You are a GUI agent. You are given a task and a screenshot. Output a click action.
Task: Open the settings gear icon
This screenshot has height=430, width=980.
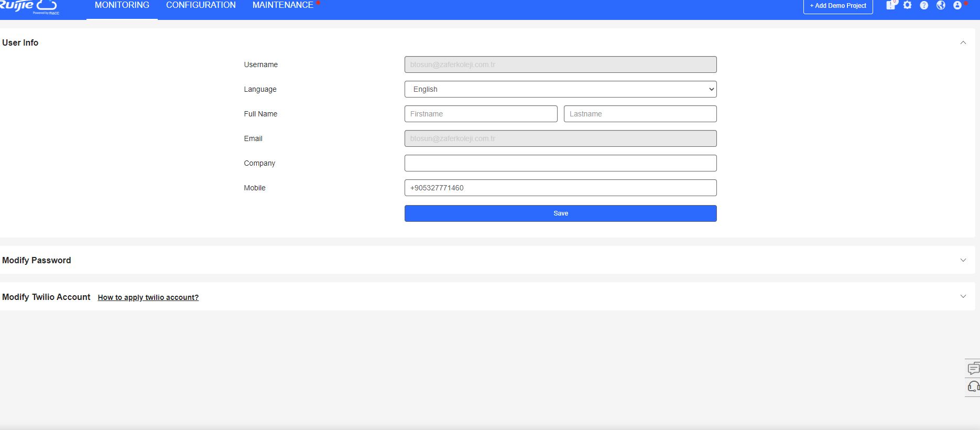907,5
